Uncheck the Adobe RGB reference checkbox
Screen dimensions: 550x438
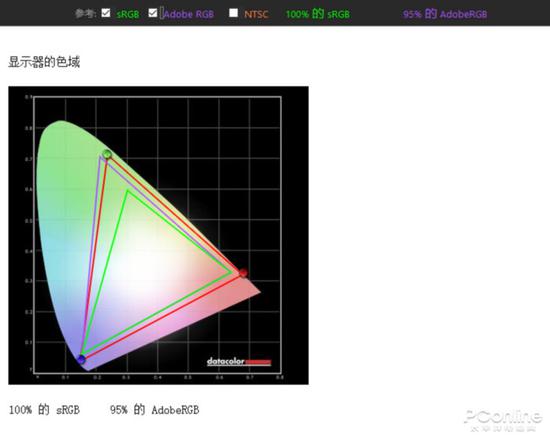point(153,13)
